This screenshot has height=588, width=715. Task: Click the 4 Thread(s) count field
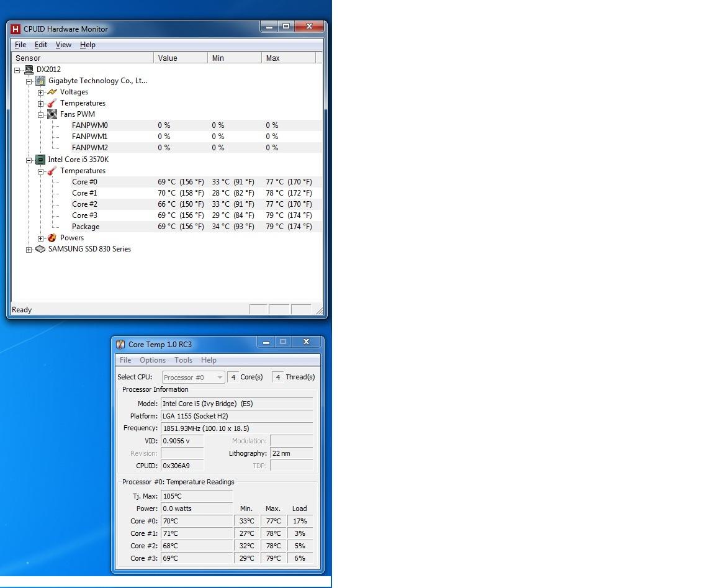(x=277, y=378)
